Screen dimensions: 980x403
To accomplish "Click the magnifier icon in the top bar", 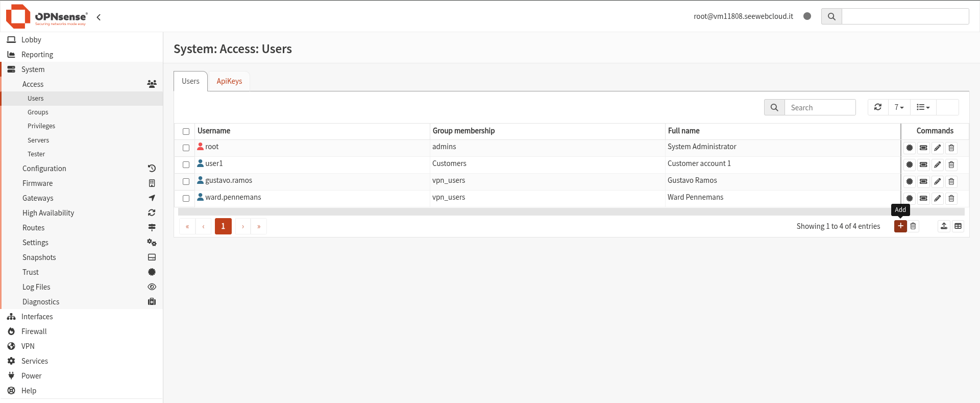I will pyautogui.click(x=831, y=16).
